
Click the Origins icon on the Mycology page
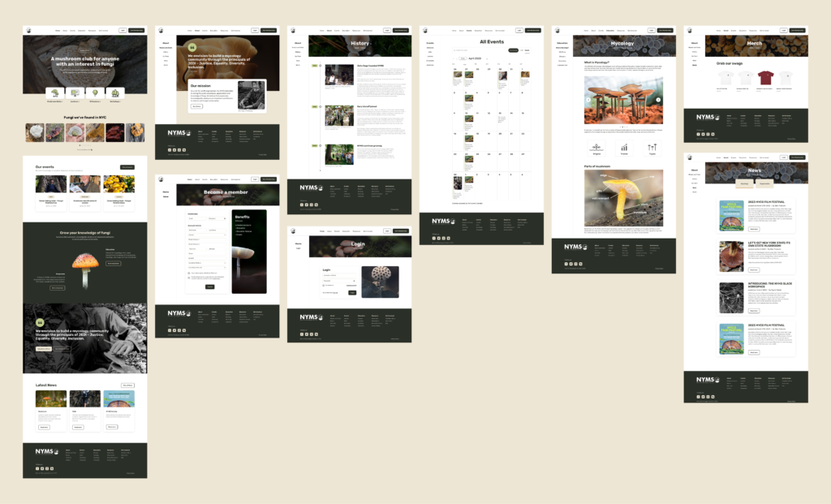pyautogui.click(x=596, y=148)
